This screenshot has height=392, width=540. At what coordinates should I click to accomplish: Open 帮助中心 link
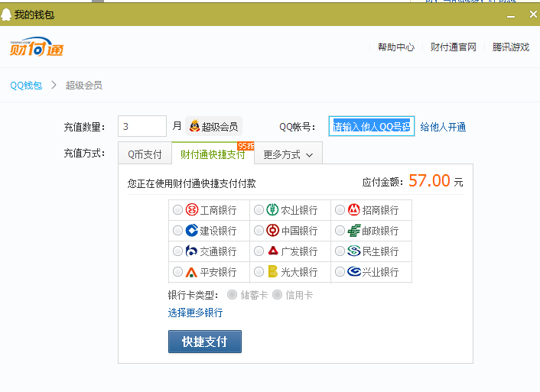pyautogui.click(x=396, y=47)
